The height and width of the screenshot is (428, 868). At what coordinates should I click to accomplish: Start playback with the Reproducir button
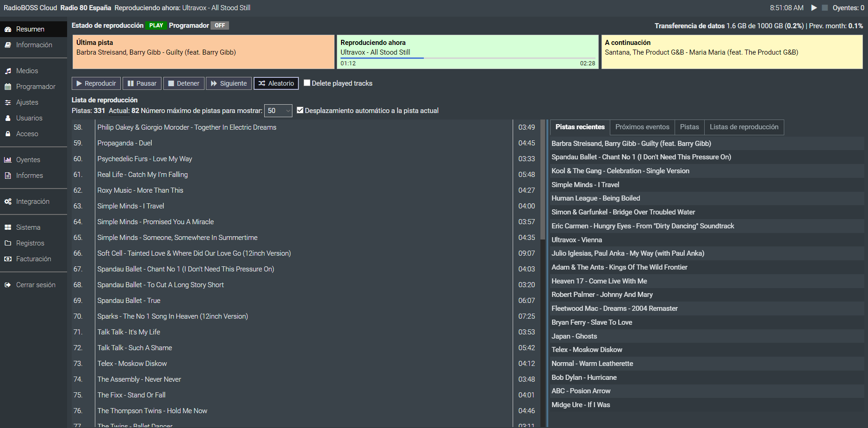click(x=96, y=83)
